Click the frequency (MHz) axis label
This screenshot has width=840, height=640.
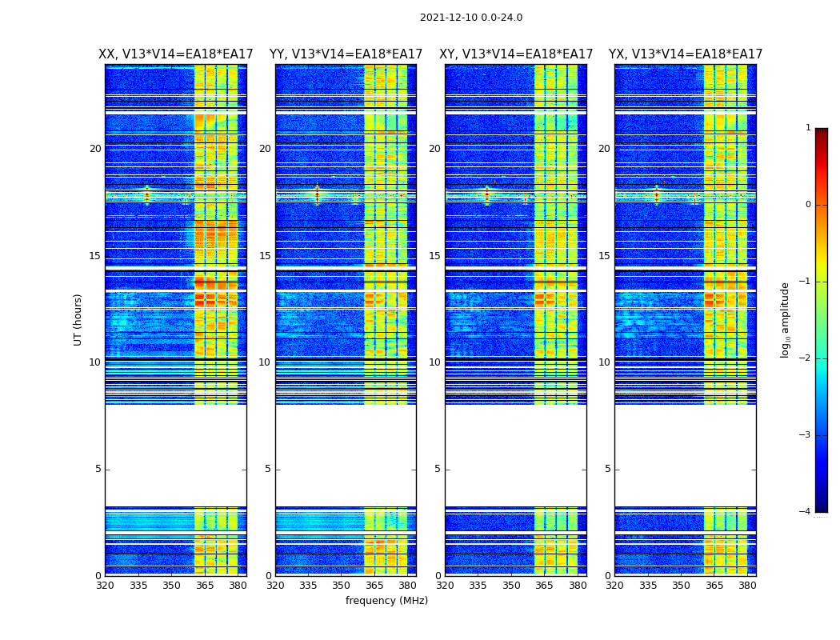tap(386, 600)
